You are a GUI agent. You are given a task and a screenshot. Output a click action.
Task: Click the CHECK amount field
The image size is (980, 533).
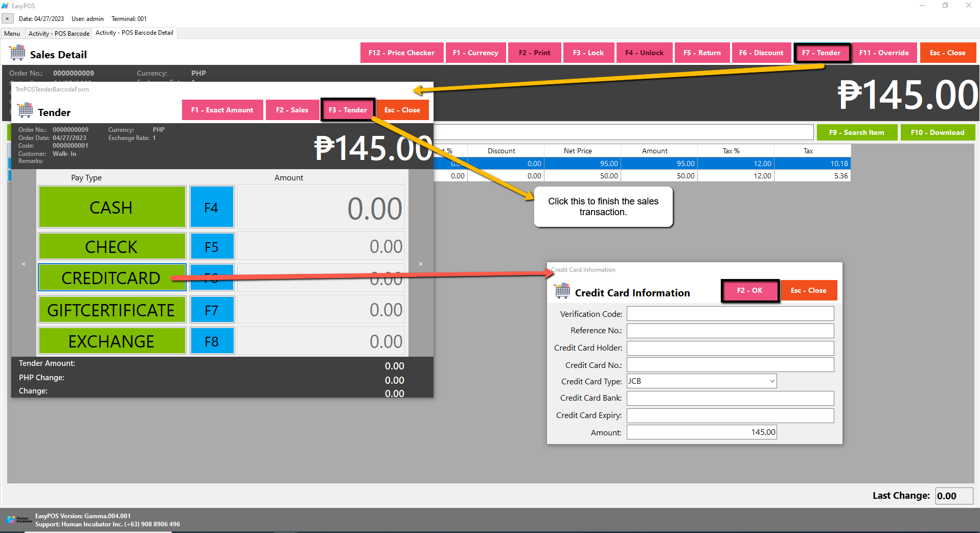[x=321, y=246]
